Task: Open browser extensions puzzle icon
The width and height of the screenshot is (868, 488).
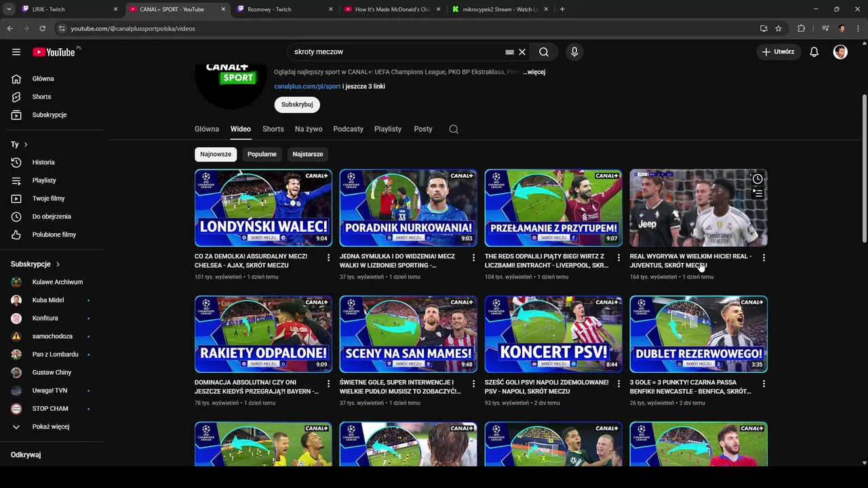Action: (802, 28)
